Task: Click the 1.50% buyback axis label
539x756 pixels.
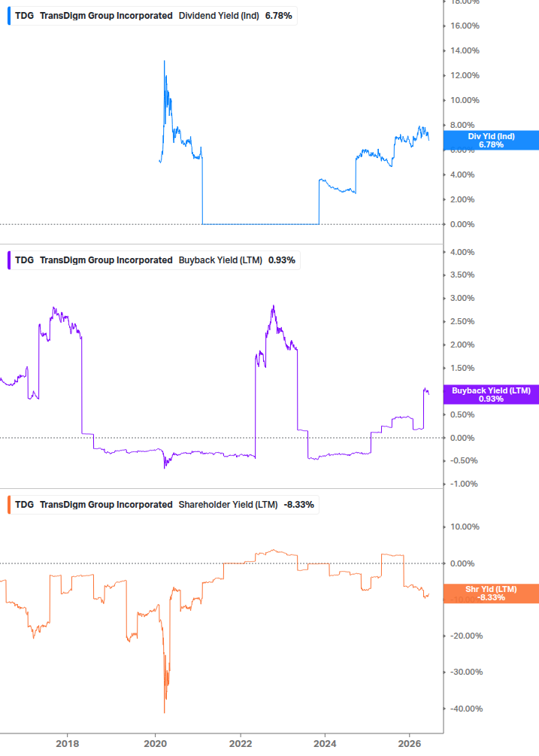Action: click(x=462, y=369)
